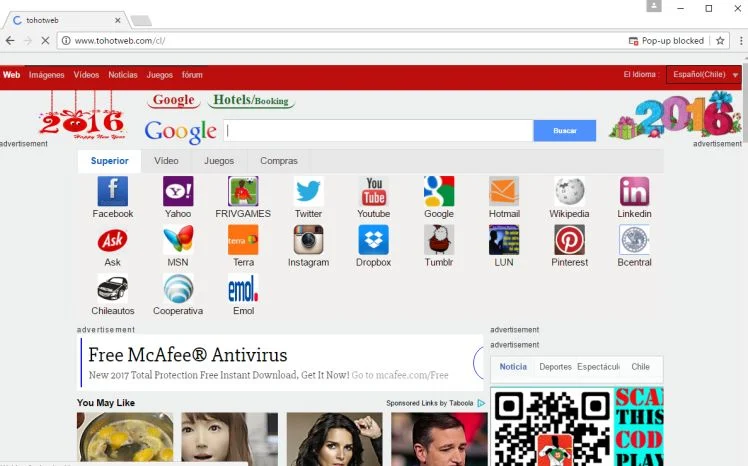Open the robot face sponsored thumbnail

click(229, 439)
